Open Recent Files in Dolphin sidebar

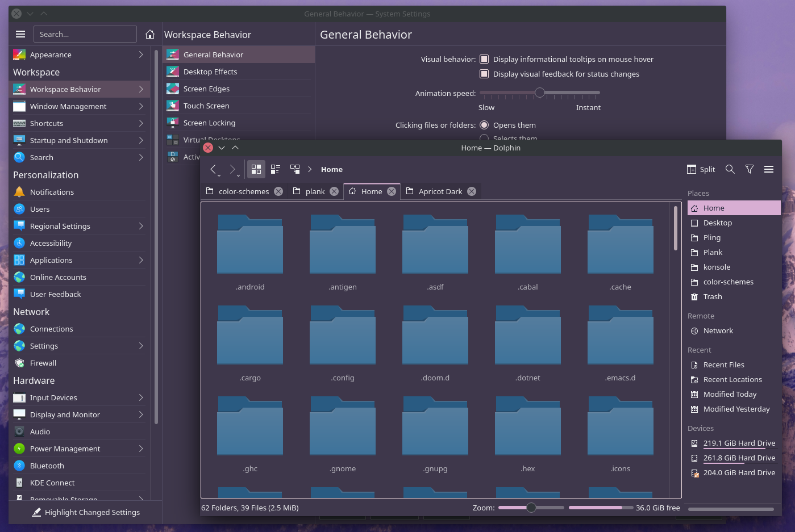[x=734, y=365]
